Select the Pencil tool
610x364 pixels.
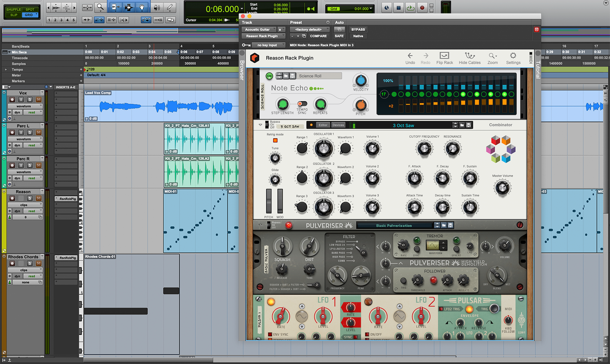pos(170,7)
